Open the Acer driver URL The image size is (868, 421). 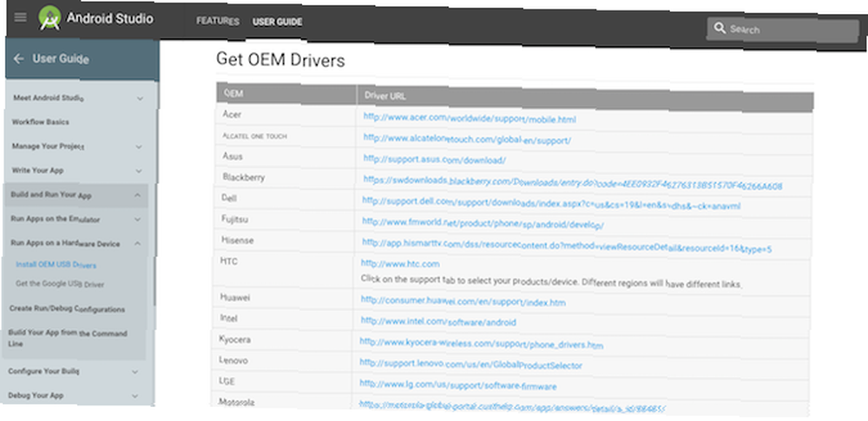coord(470,117)
